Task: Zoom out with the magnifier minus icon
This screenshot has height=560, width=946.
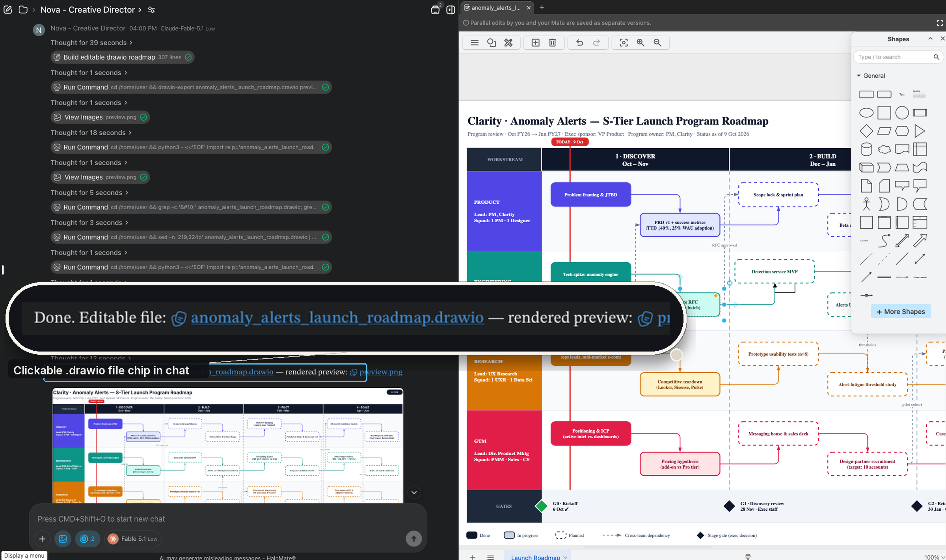Action: click(x=657, y=43)
